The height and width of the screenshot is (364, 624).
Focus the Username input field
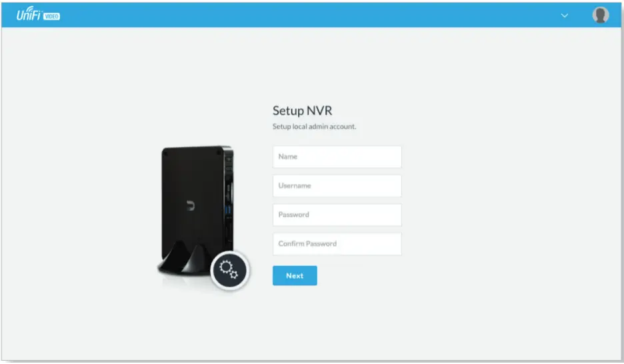point(337,186)
